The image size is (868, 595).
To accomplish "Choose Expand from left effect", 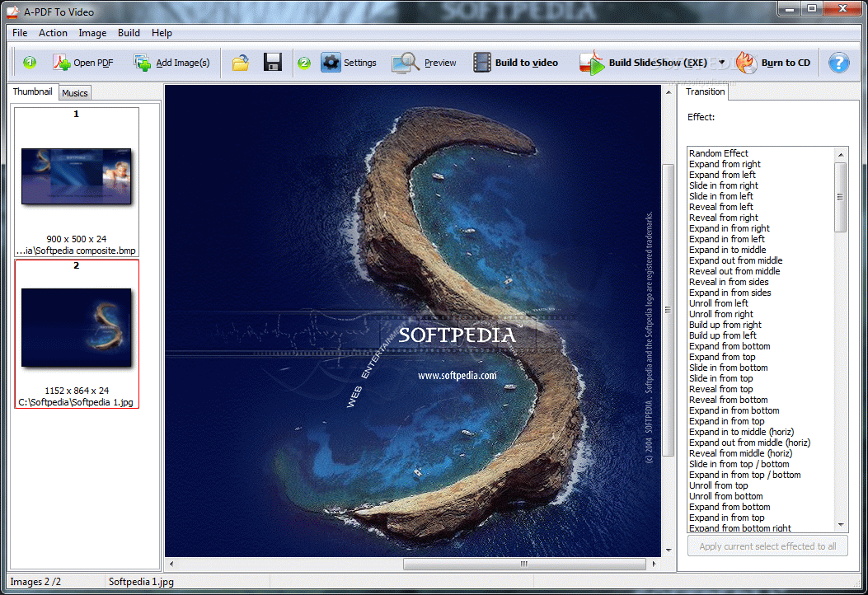I will click(722, 175).
